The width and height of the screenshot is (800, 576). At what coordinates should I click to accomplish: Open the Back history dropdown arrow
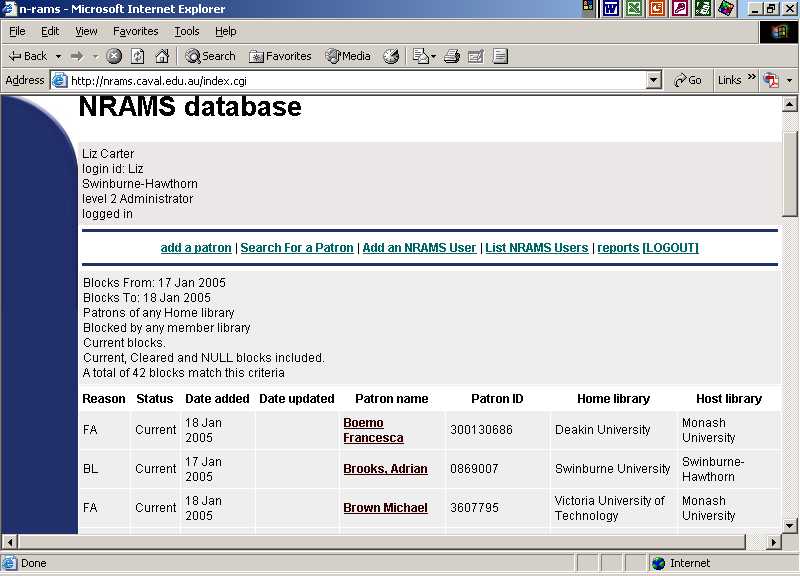coord(58,56)
